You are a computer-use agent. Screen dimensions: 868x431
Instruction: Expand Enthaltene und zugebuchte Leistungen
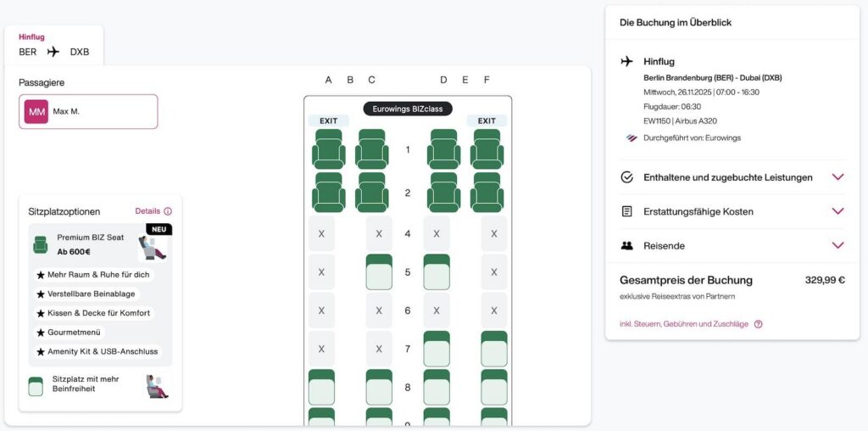click(x=732, y=177)
